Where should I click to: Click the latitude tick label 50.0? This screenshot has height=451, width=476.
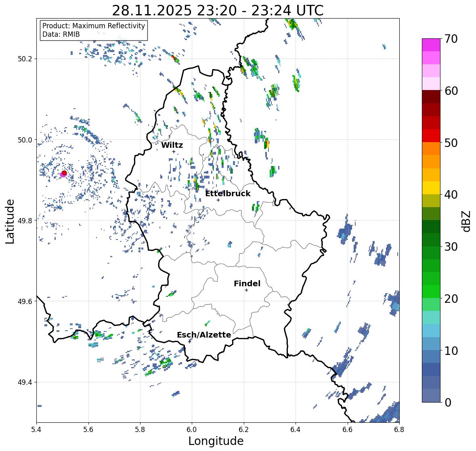point(25,140)
